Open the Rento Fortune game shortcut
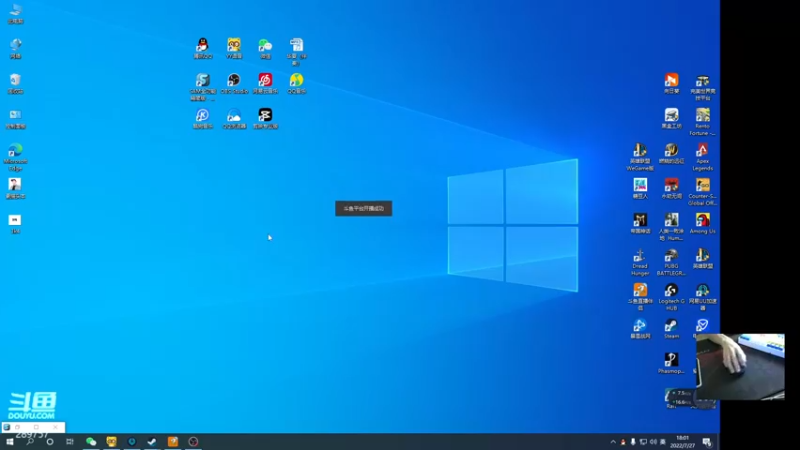The image size is (800, 450). coord(703,122)
